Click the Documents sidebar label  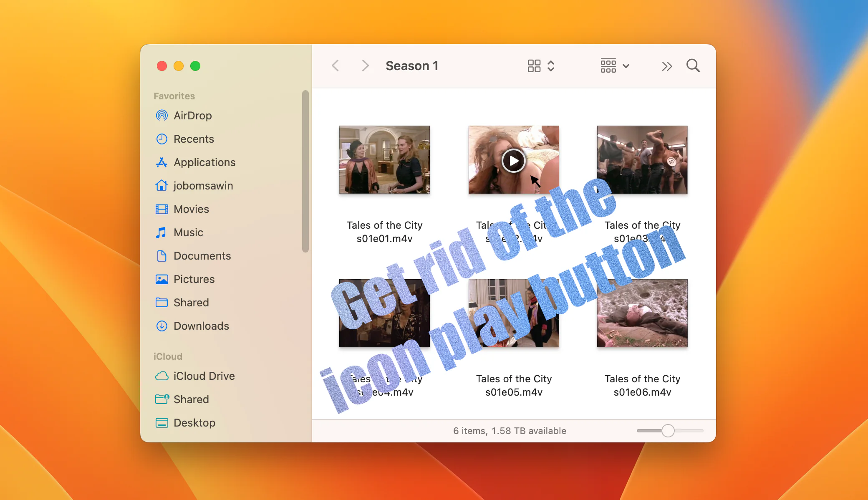202,256
